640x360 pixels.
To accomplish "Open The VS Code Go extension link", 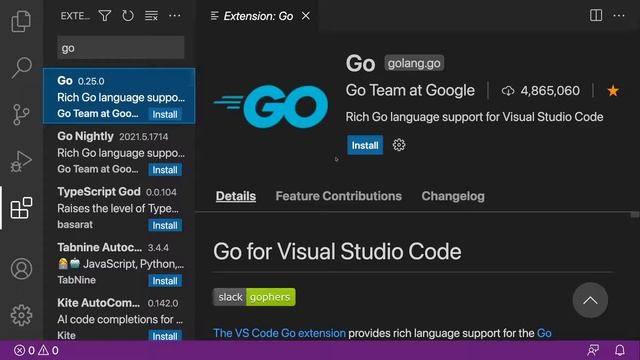I will click(279, 333).
